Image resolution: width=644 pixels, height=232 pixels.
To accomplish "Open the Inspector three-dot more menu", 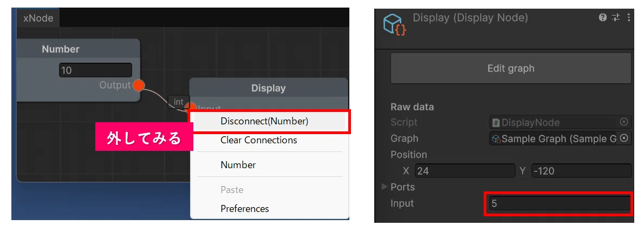I will tap(629, 18).
